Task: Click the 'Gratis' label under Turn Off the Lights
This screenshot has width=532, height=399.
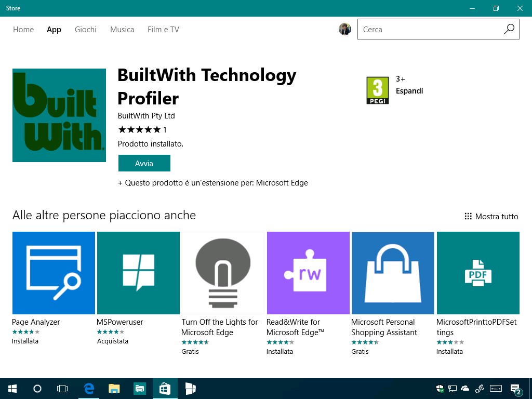Action: point(190,352)
